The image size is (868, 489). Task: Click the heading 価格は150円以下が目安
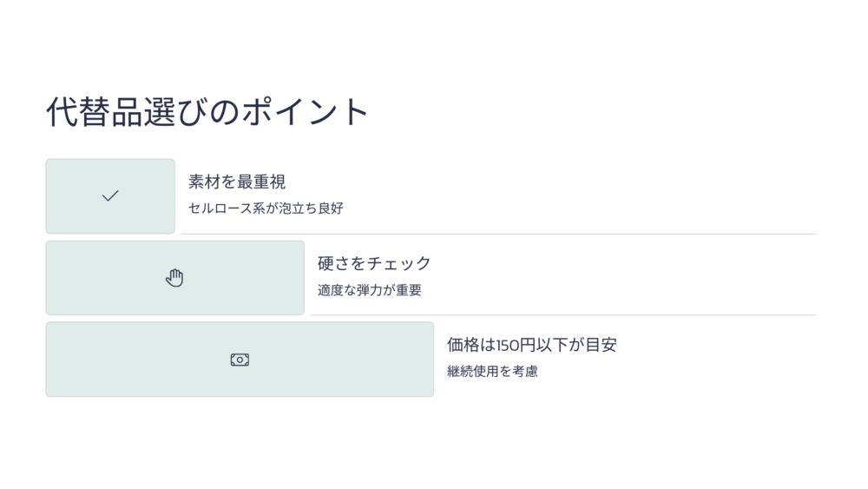click(x=532, y=345)
